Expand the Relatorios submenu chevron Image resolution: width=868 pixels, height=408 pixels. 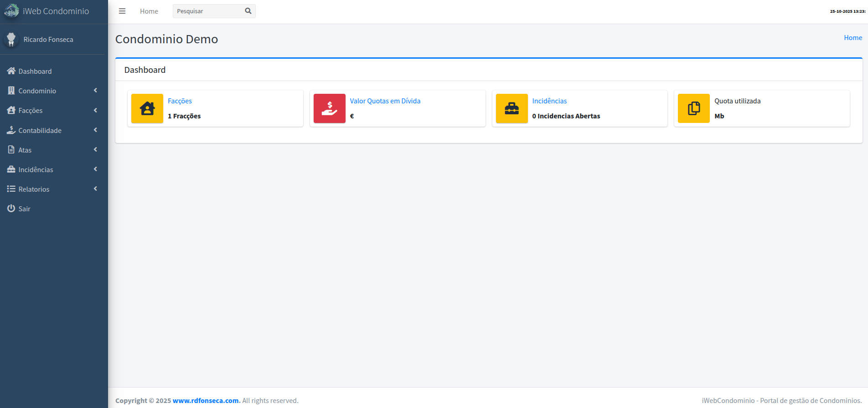click(x=95, y=189)
